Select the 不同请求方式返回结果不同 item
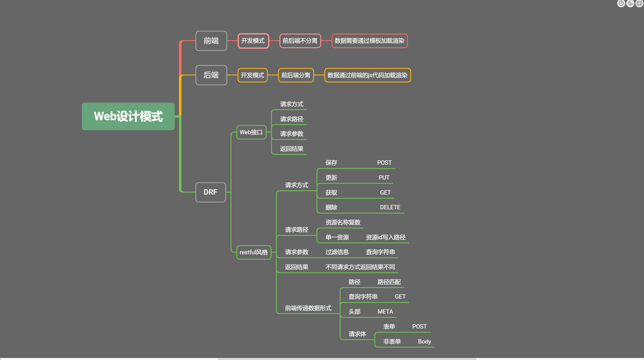Viewport: 644px width, 360px height. (360, 267)
